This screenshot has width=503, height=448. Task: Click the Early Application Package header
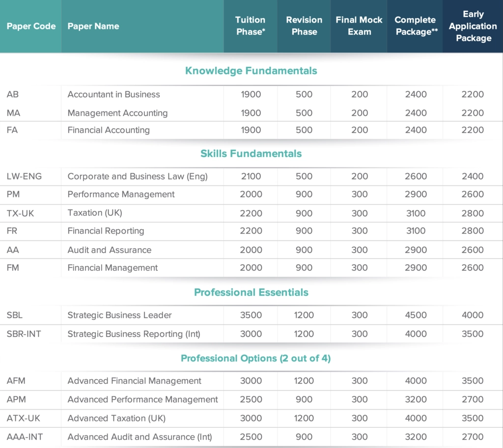473,26
